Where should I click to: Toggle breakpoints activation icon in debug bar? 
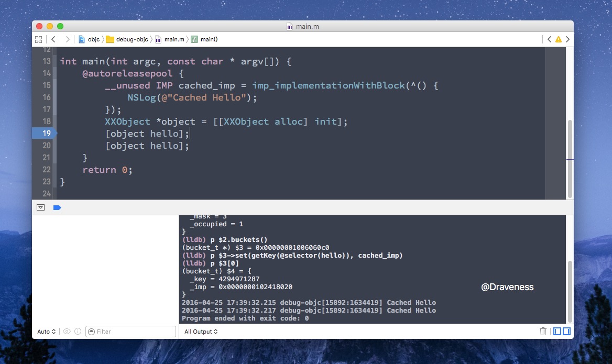pos(57,207)
